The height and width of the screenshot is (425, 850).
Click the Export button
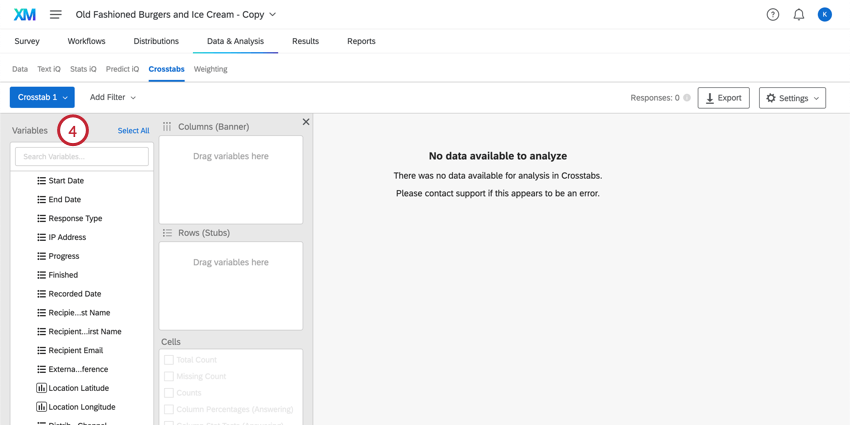pos(723,98)
